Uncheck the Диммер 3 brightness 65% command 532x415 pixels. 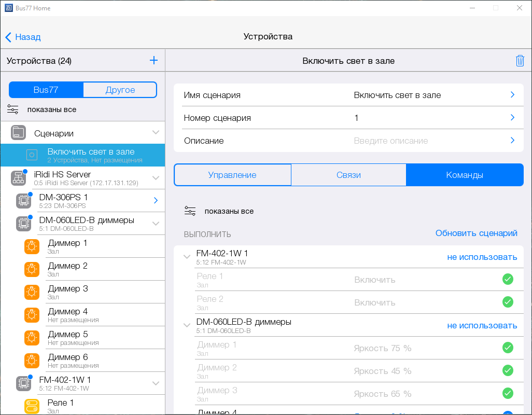[x=508, y=394]
